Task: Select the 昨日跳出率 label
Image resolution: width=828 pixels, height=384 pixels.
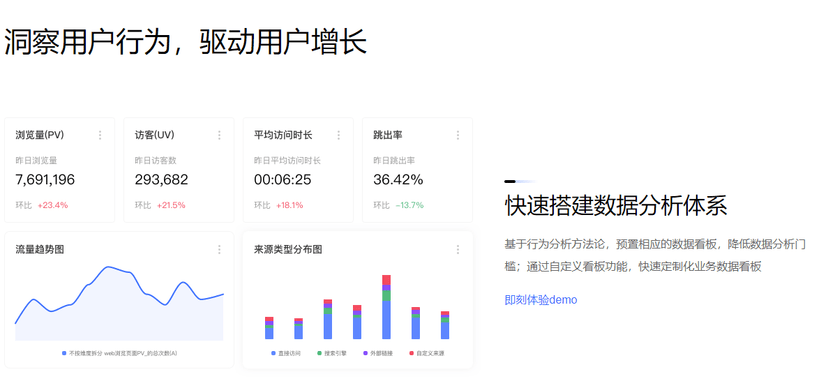Action: 394,161
